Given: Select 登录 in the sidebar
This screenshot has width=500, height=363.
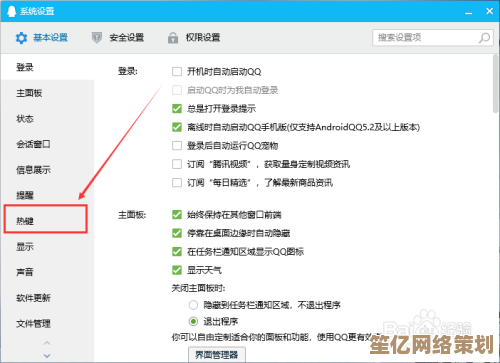Looking at the screenshot, I should [x=47, y=67].
